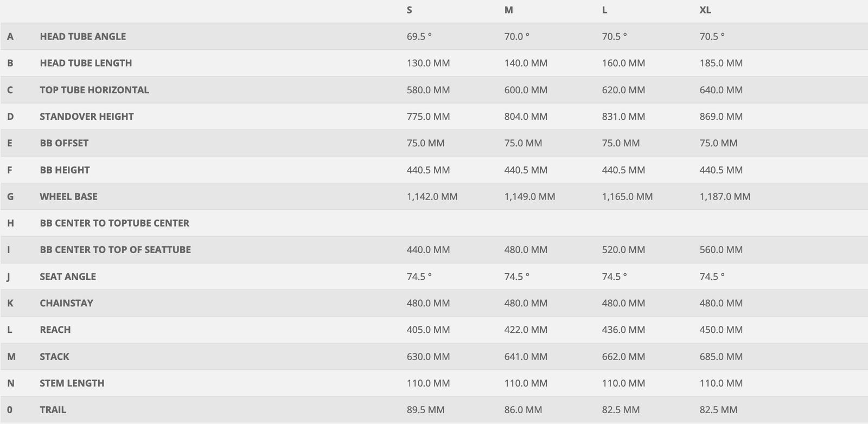Click the XL size column header
This screenshot has height=424, width=868.
[x=705, y=10]
